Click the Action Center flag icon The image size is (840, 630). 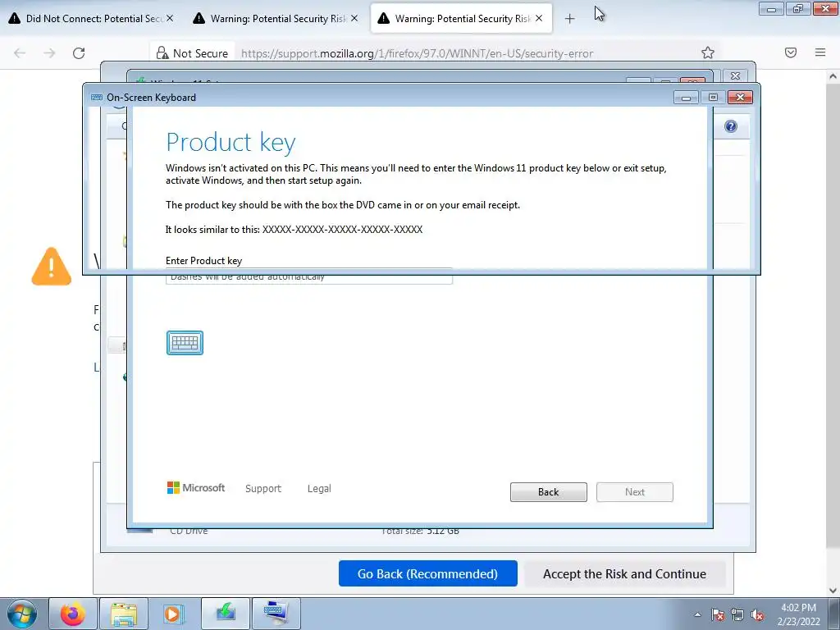pyautogui.click(x=718, y=615)
